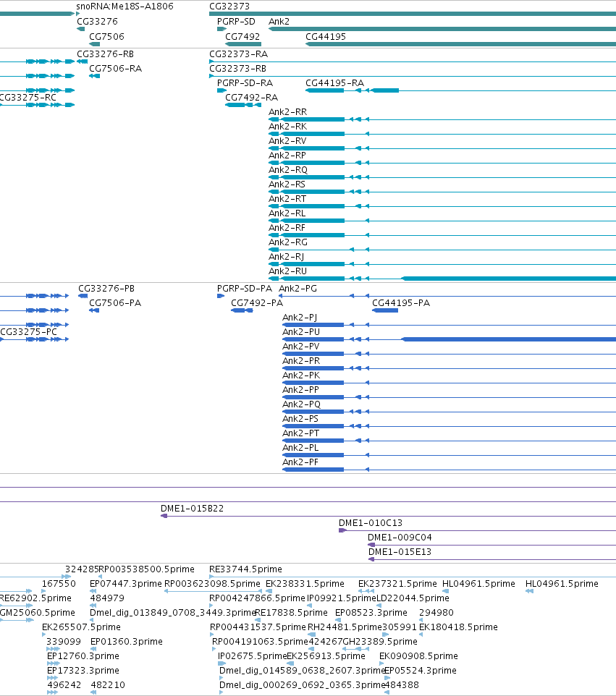The width and height of the screenshot is (616, 696).
Task: Click the EP17323.3prime EST label
Action: tap(83, 671)
